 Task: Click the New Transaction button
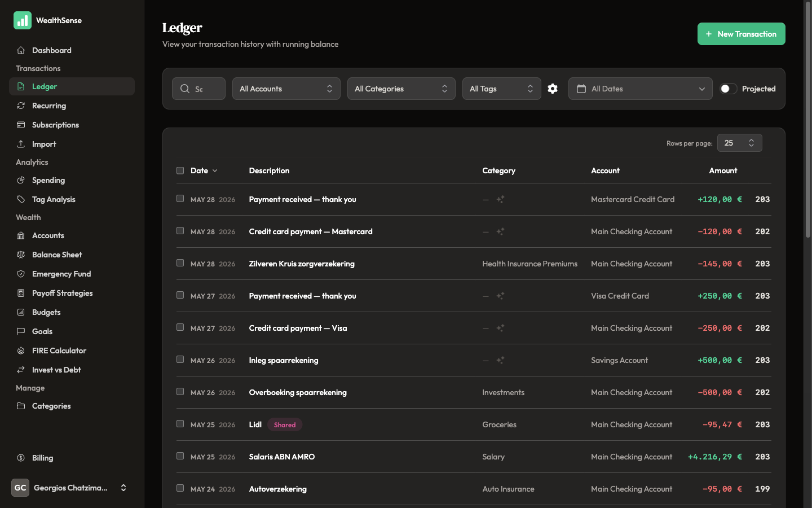pos(741,34)
